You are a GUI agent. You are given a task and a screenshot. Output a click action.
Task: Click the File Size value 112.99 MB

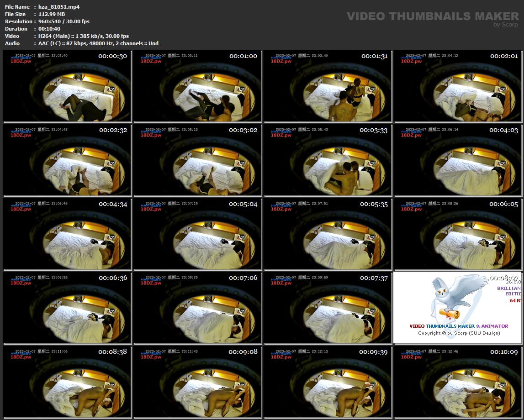(52, 14)
